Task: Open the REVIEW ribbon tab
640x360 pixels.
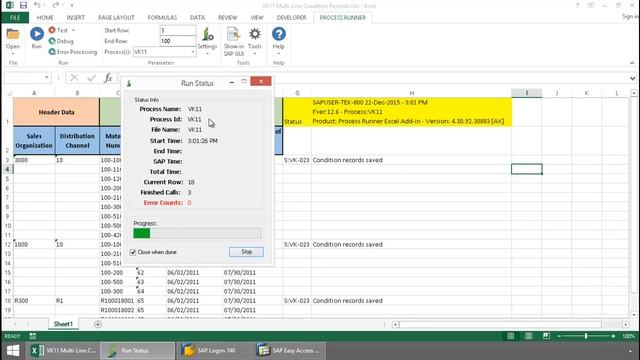Action: tap(227, 18)
